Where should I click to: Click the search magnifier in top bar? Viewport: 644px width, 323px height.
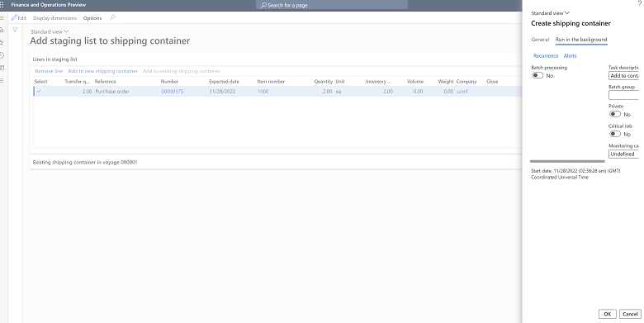coord(263,5)
